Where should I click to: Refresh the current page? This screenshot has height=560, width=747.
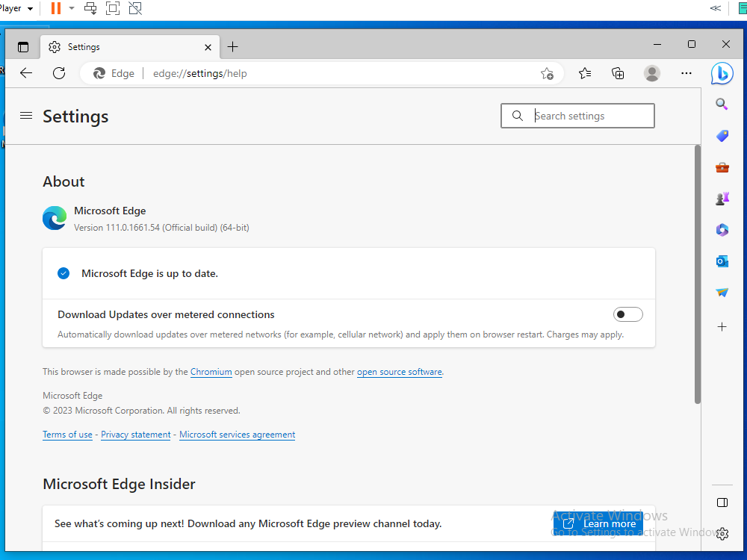[59, 73]
